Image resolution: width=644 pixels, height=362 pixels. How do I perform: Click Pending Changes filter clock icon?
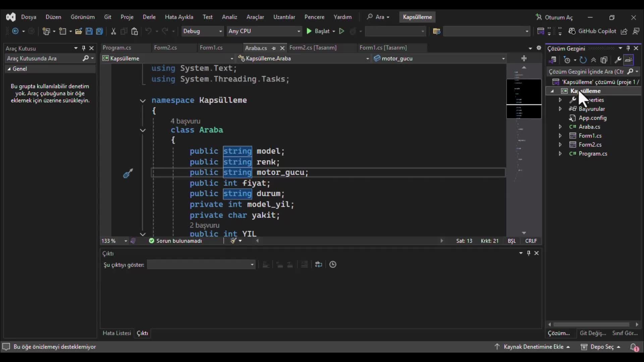pyautogui.click(x=567, y=60)
